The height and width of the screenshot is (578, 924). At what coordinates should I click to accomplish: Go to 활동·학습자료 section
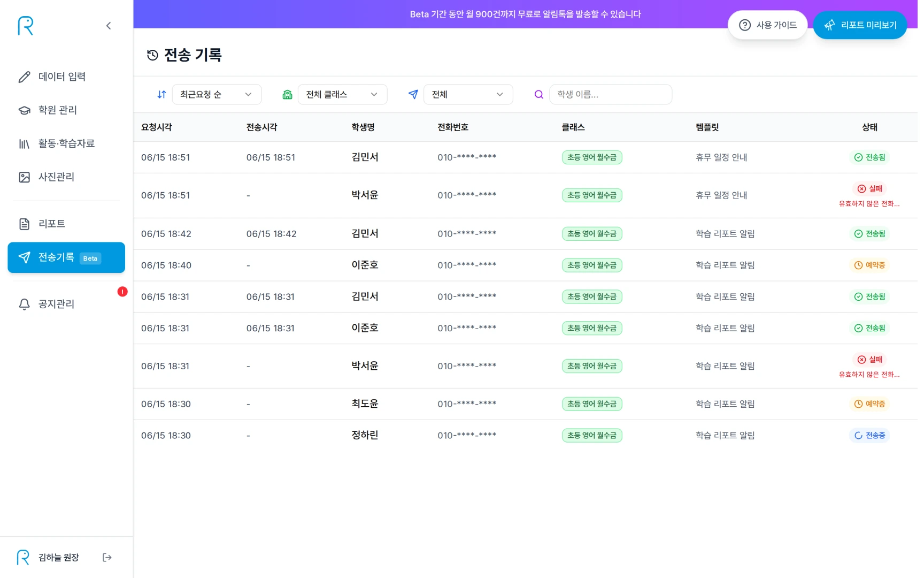pyautogui.click(x=66, y=143)
